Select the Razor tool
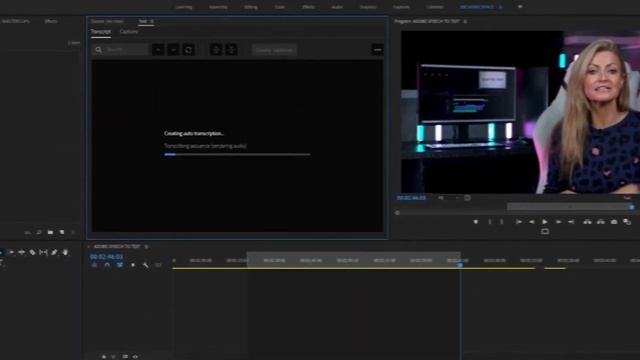The height and width of the screenshot is (360, 640). [33, 253]
